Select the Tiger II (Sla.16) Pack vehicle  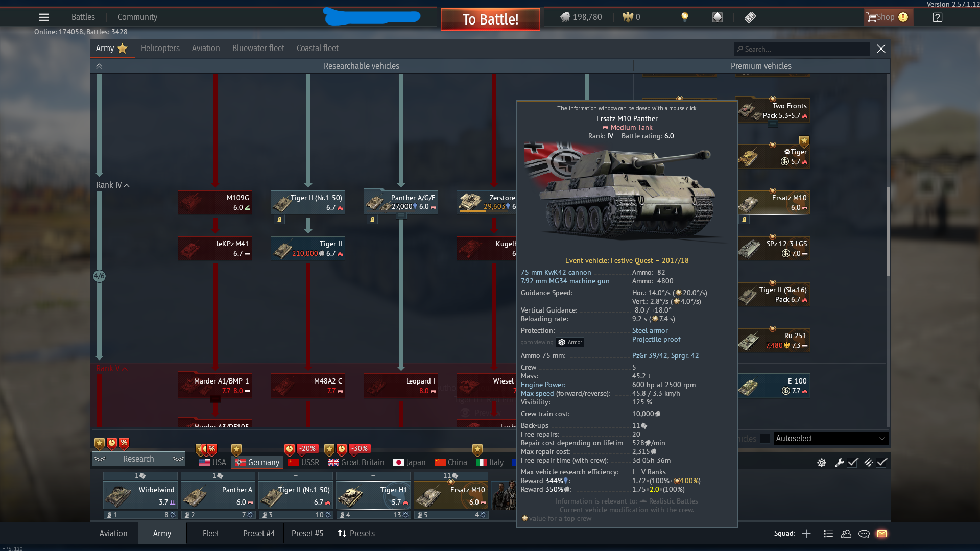(x=773, y=295)
